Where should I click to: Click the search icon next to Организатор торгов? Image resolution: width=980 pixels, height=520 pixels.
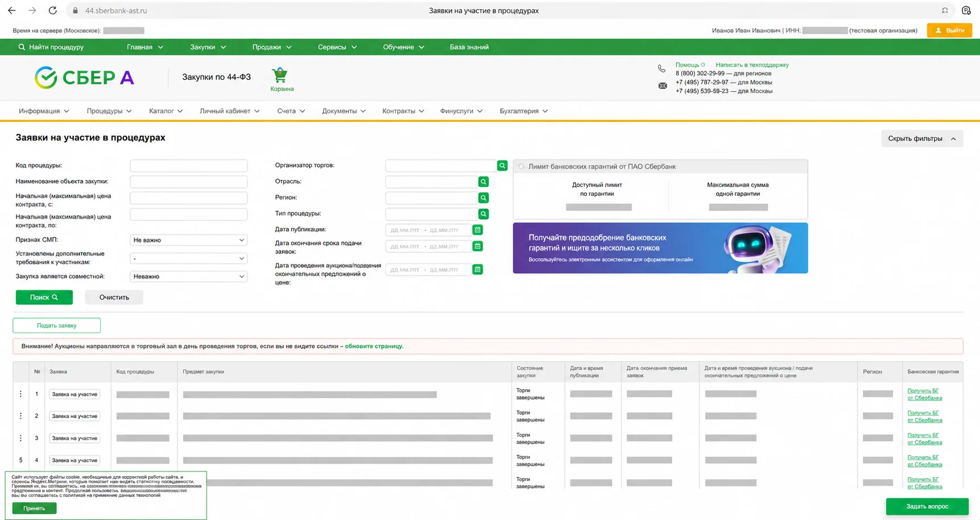502,165
